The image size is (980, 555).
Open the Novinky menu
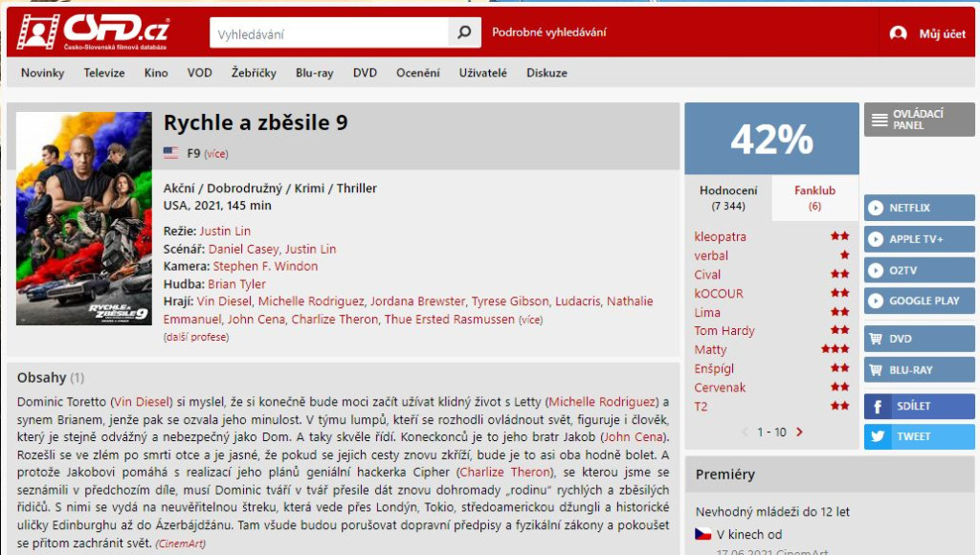pyautogui.click(x=42, y=73)
